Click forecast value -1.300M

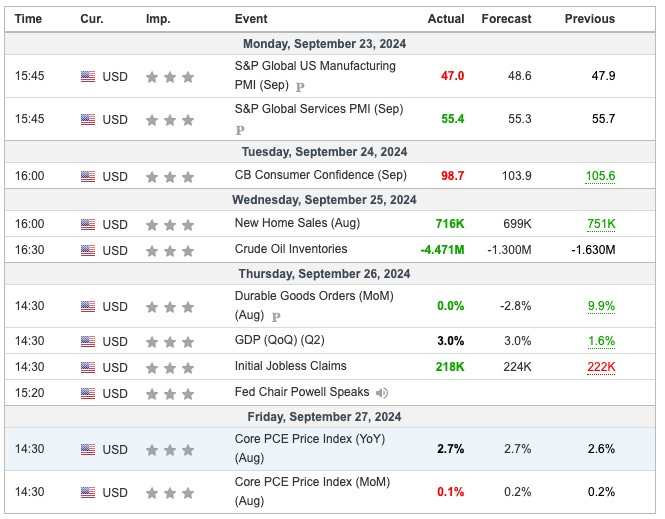tap(509, 250)
